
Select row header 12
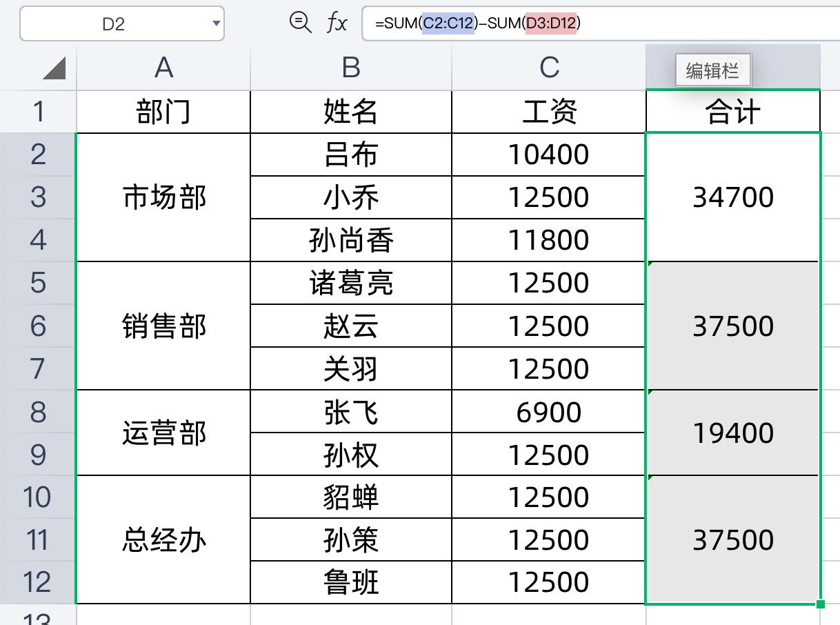[38, 582]
